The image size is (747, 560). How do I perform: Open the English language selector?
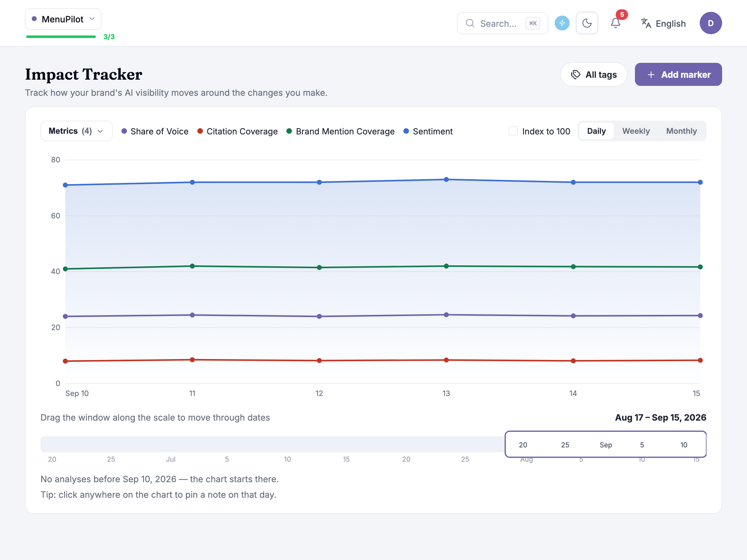pos(663,24)
